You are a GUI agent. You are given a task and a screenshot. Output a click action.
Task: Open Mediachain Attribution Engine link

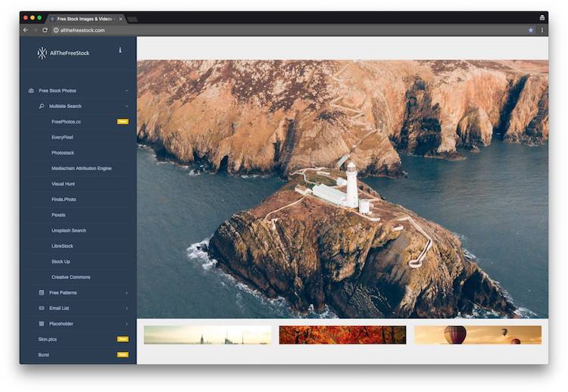(x=82, y=168)
